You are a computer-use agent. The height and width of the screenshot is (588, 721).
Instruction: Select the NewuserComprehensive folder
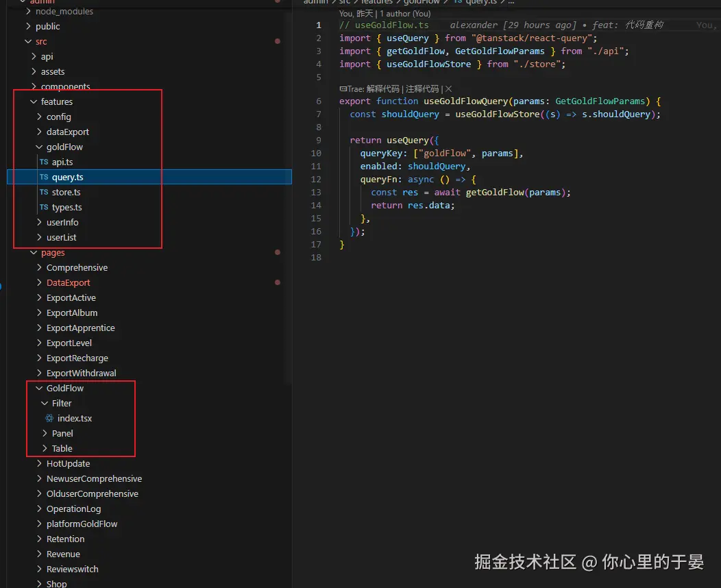pyautogui.click(x=95, y=479)
